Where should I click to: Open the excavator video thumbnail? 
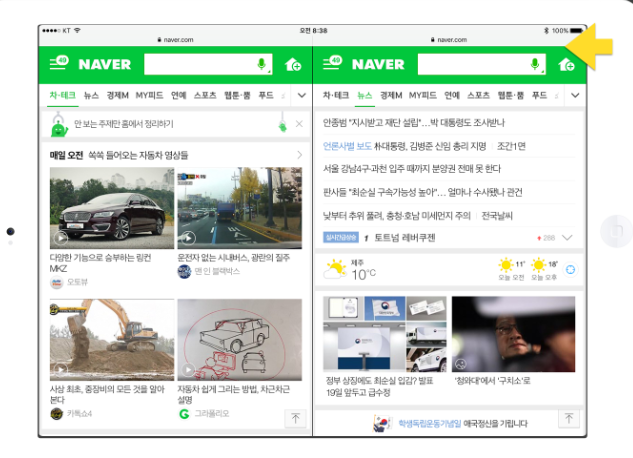tap(112, 339)
